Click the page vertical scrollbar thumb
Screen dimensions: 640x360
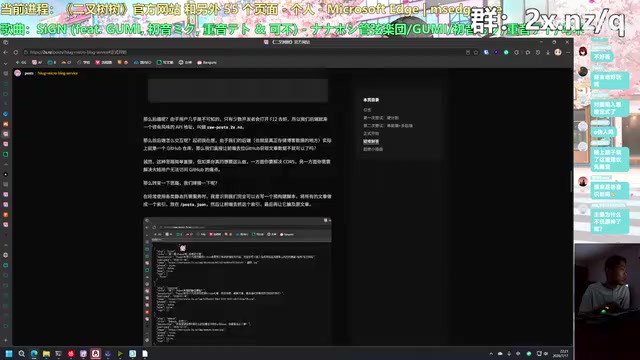tap(571, 182)
